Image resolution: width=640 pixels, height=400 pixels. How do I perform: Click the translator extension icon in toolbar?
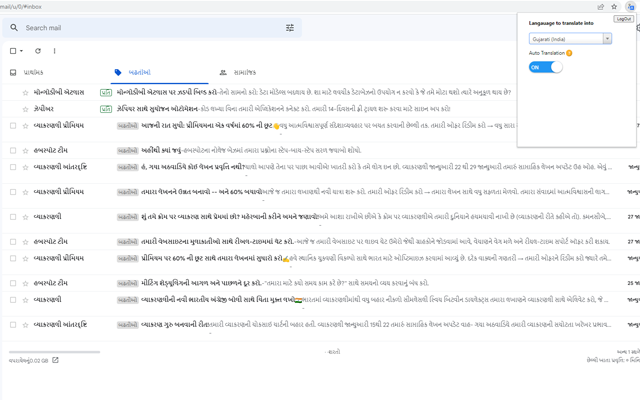(x=630, y=7)
